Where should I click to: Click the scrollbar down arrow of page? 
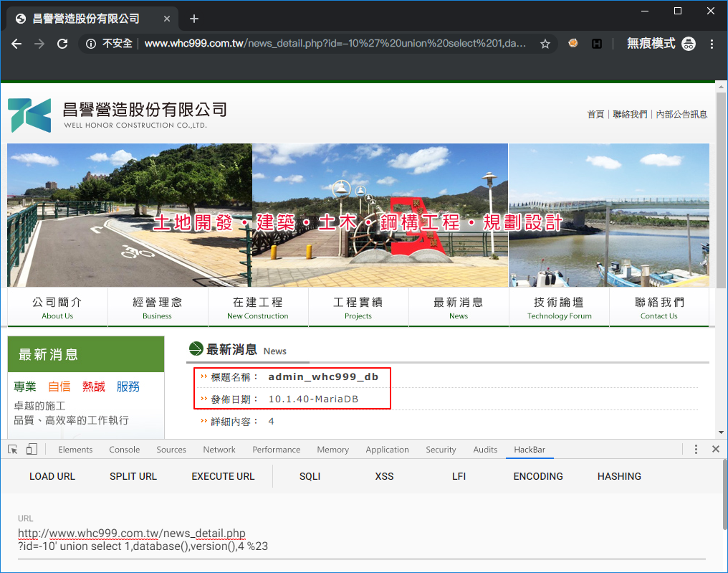click(x=721, y=432)
